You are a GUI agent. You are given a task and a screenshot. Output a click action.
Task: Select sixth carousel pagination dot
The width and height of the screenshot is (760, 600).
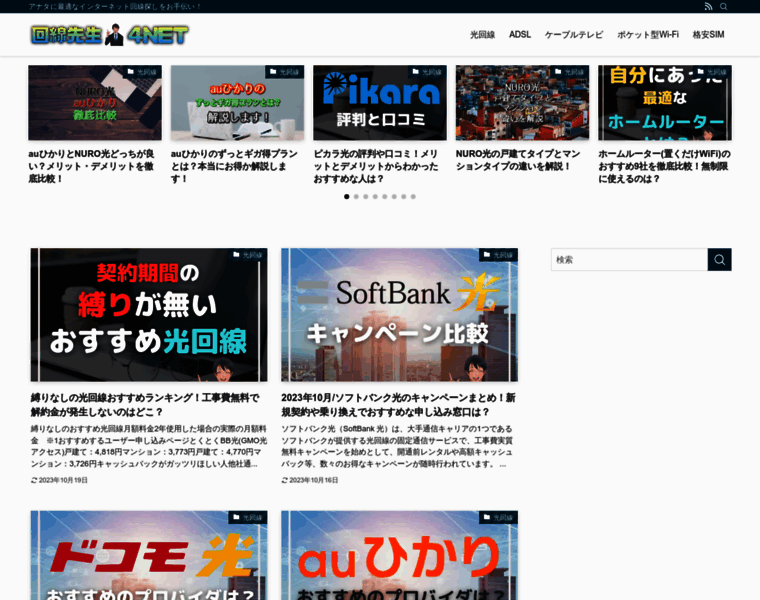pyautogui.click(x=394, y=197)
